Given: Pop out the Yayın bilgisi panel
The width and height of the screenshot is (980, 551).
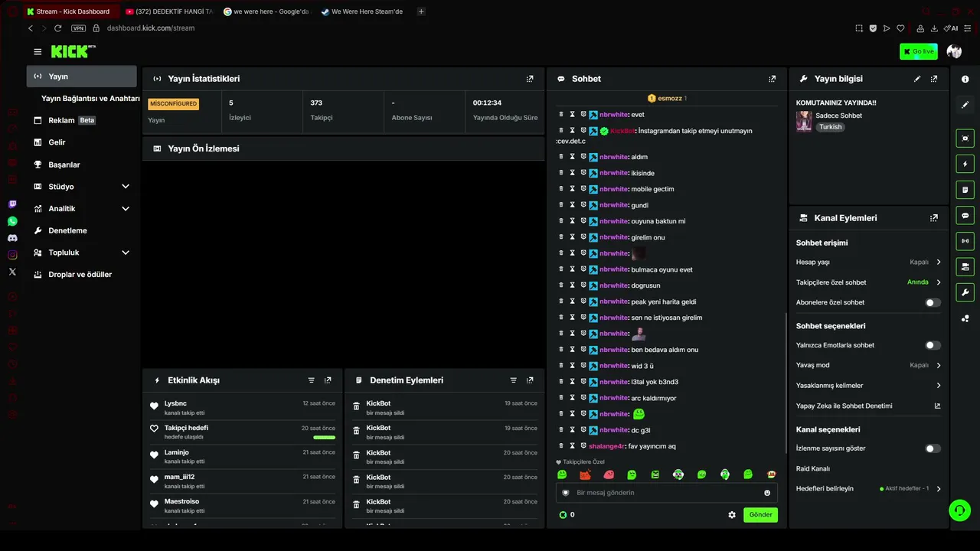Looking at the screenshot, I should (934, 79).
